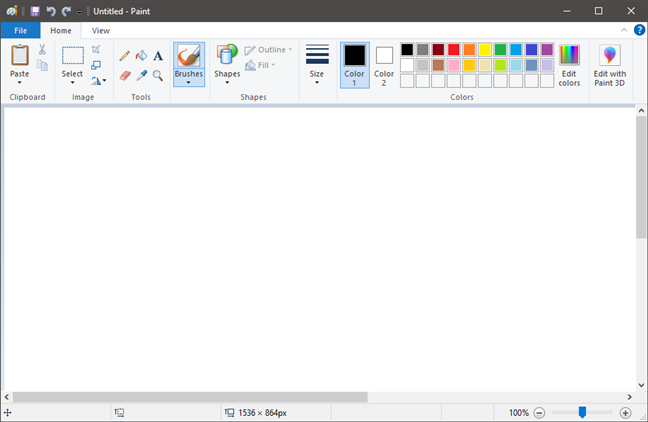Select the Eraser tool
Screen dimensions: 648x422
(x=125, y=75)
